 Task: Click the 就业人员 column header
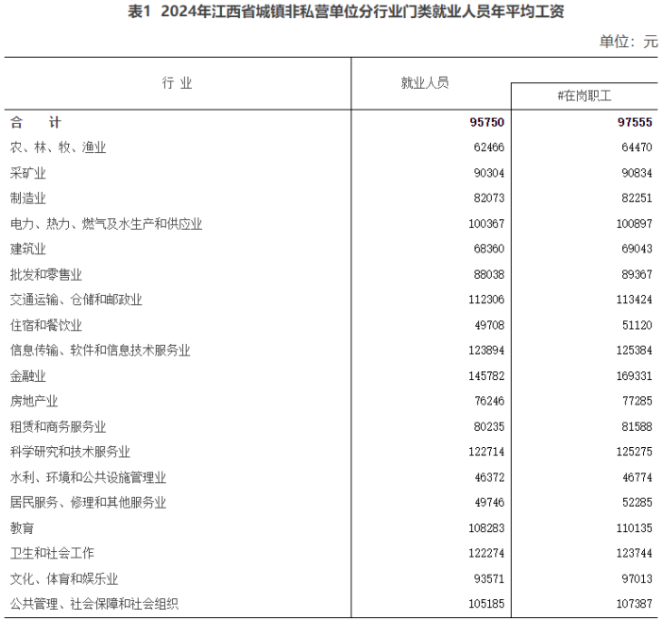[x=425, y=83]
